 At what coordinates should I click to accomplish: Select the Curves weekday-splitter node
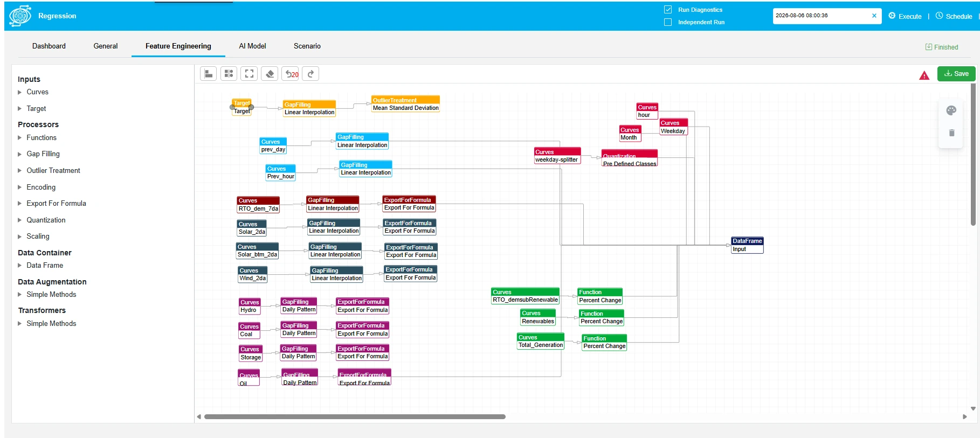pyautogui.click(x=557, y=156)
